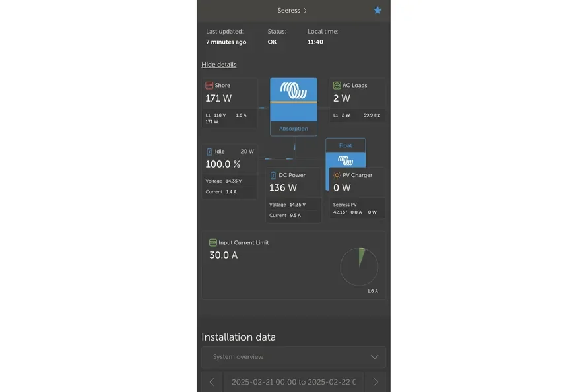The image size is (588, 392).
Task: Click the Input Current Limit icon
Action: coord(213,243)
